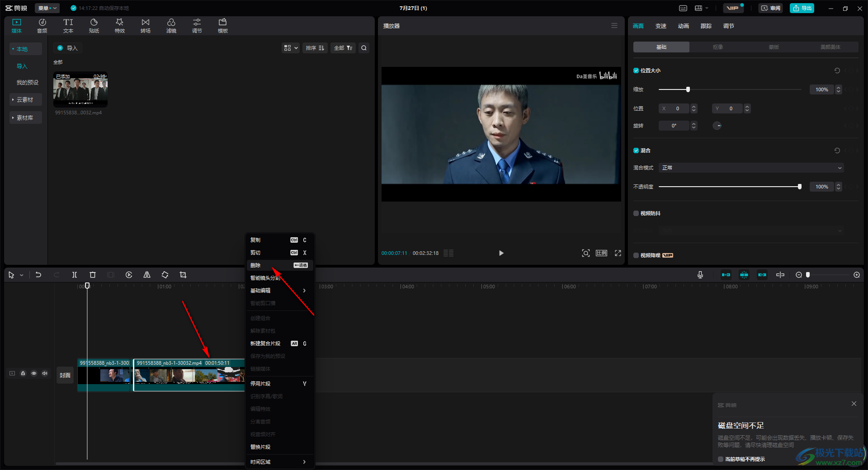Choose 替换片段 in the context menu

point(279,447)
